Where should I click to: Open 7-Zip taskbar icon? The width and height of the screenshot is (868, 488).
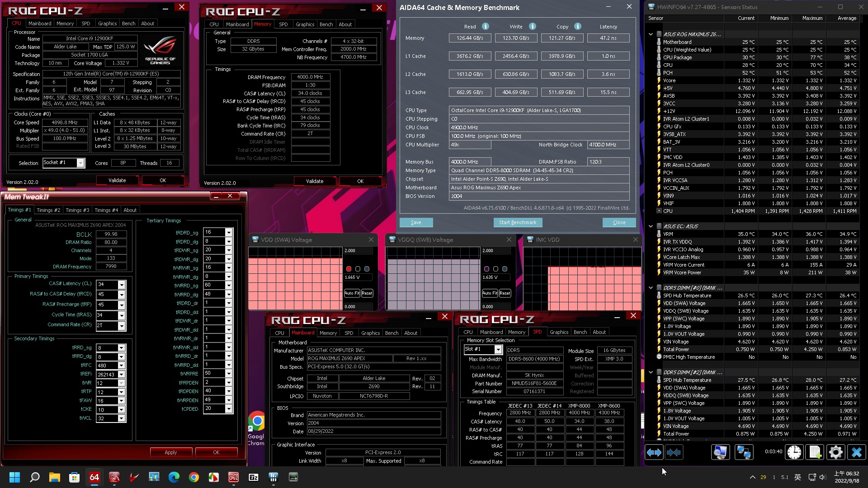(254, 477)
